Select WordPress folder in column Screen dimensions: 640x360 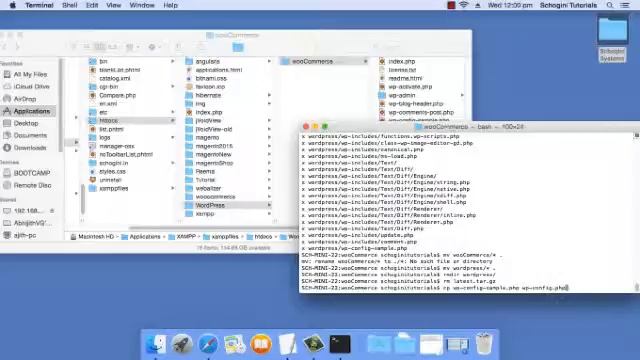pyautogui.click(x=227, y=205)
